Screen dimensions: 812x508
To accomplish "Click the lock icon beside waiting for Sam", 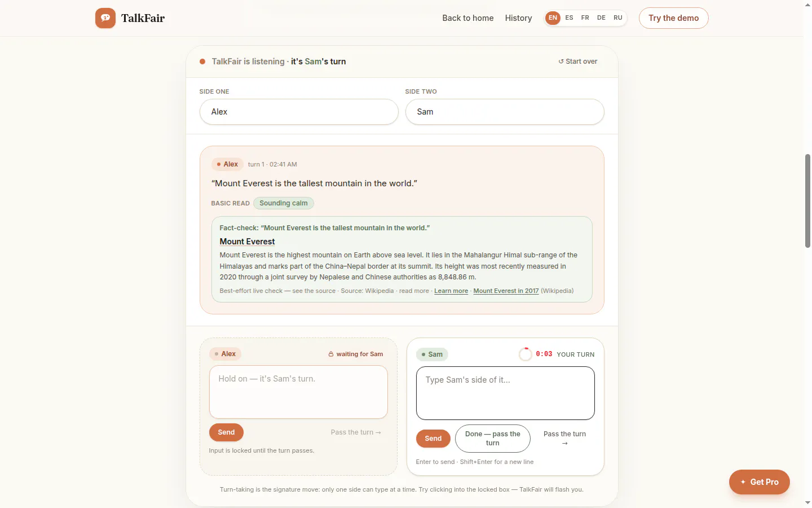I will (331, 354).
